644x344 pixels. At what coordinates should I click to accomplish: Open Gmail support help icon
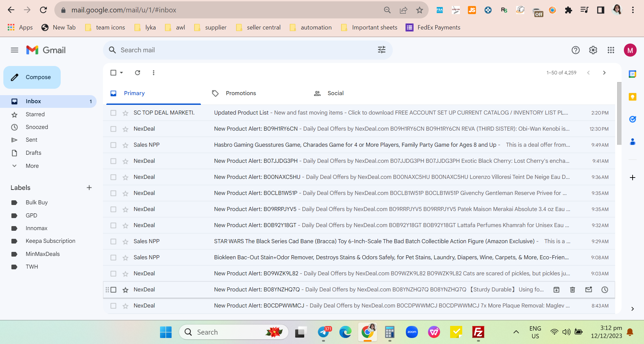(576, 50)
